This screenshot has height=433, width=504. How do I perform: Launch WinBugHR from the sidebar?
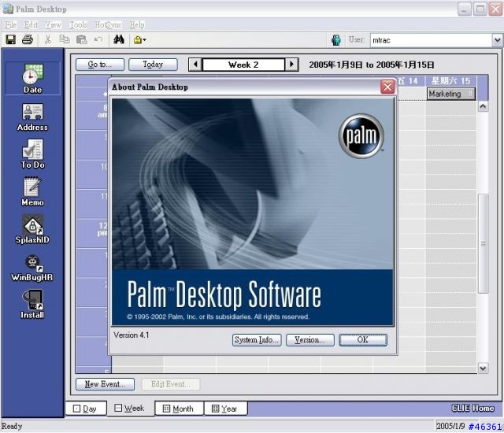32,268
